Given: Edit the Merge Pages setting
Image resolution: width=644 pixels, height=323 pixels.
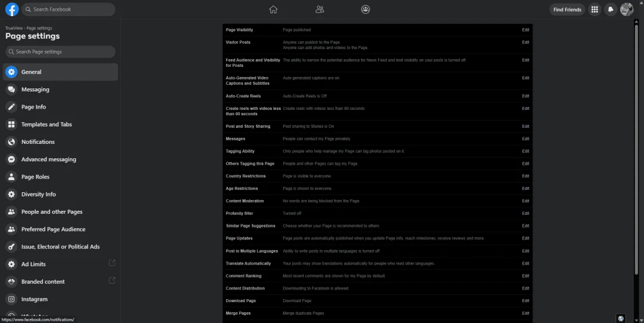Looking at the screenshot, I should click(525, 313).
